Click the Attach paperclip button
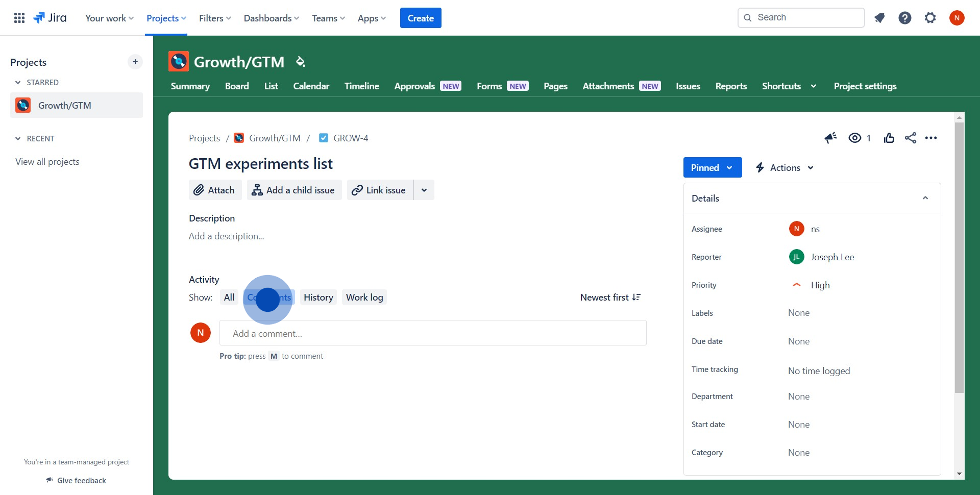980x495 pixels. [215, 190]
